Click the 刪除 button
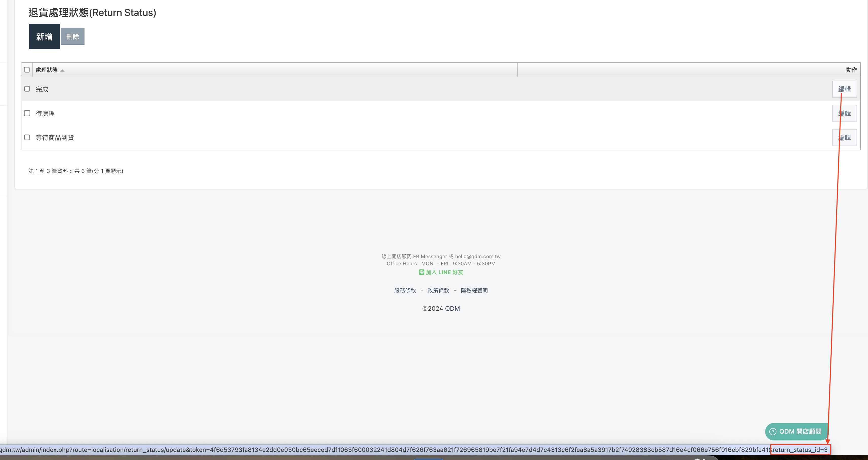Screen dimensions: 868x460 [x=72, y=36]
